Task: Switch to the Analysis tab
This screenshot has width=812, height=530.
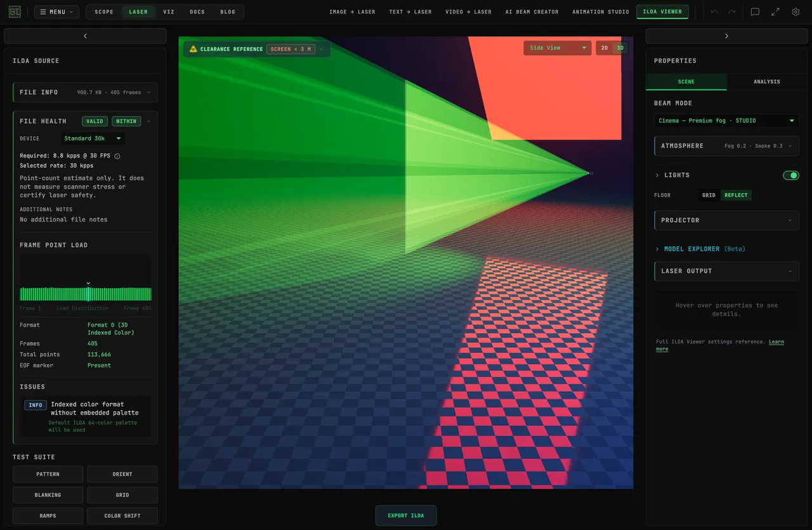Action: coord(767,82)
